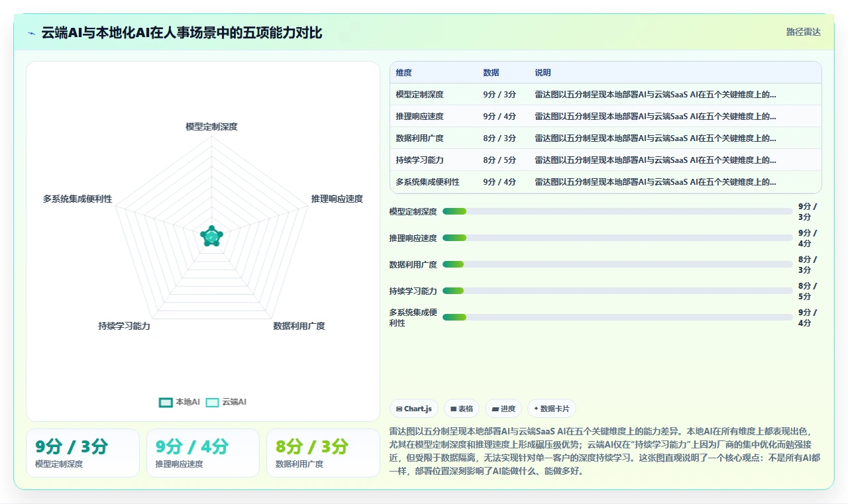Click the 9分 / 4分 value in 推理响应速度 table row
The width and height of the screenshot is (848, 504).
[x=500, y=117]
